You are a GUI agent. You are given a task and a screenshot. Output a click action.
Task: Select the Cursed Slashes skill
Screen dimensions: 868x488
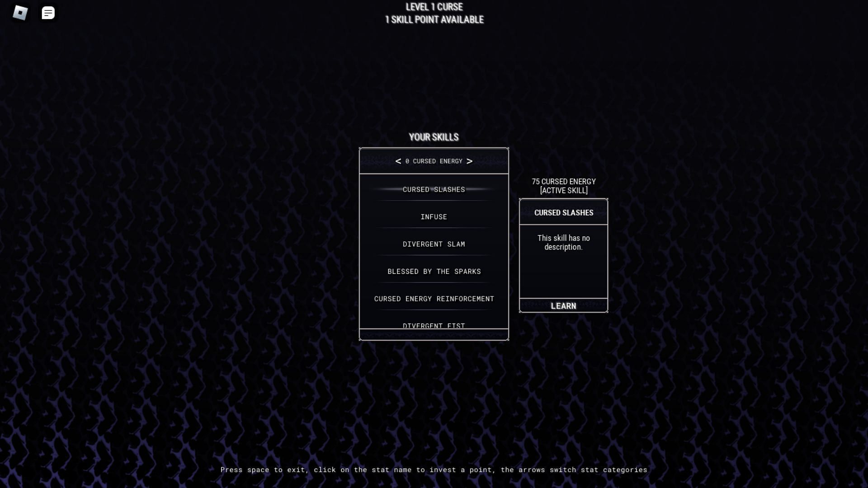pos(434,189)
